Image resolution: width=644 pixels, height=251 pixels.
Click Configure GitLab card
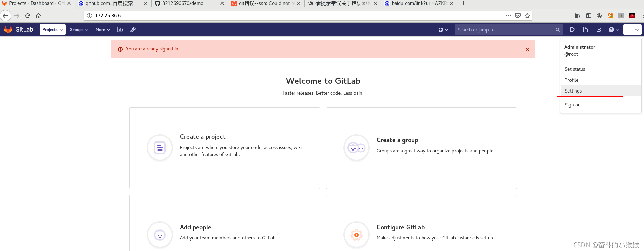pyautogui.click(x=422, y=223)
